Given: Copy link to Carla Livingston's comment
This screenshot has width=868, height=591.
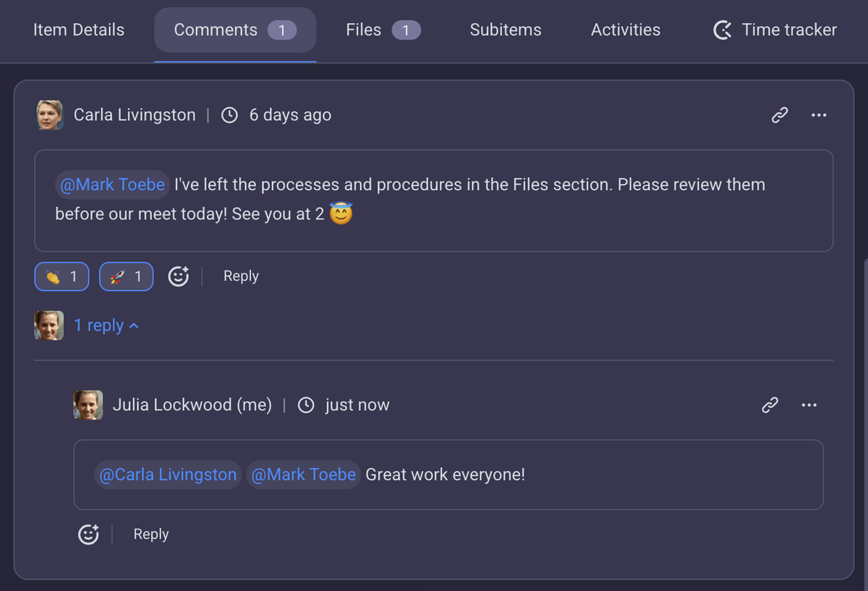Looking at the screenshot, I should 780,115.
